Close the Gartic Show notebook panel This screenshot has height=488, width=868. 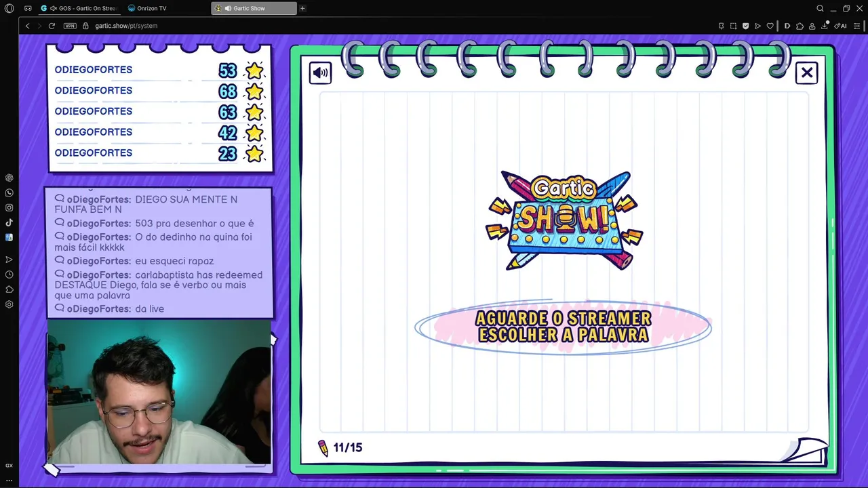click(807, 73)
